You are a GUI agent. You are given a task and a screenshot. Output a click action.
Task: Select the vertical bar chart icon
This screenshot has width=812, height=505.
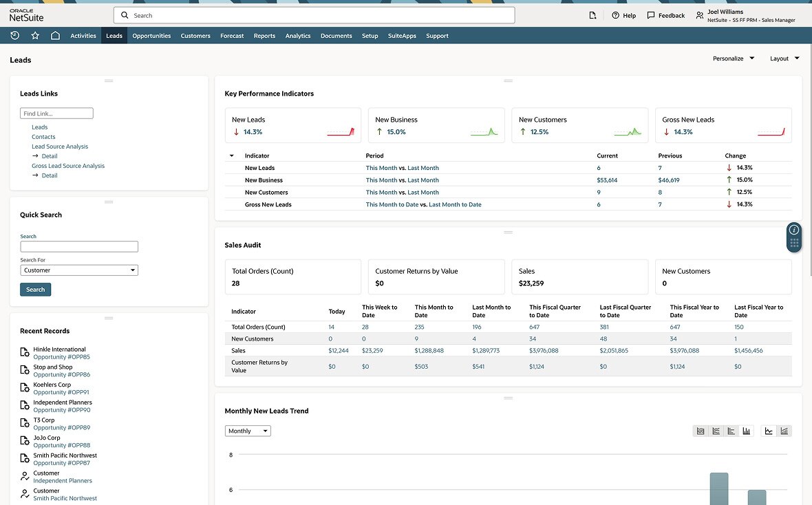(x=747, y=431)
